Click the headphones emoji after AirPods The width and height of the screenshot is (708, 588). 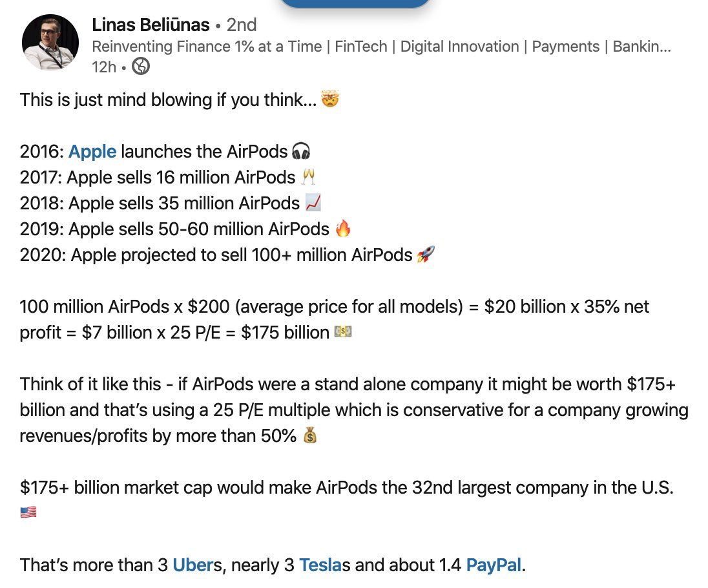click(301, 151)
